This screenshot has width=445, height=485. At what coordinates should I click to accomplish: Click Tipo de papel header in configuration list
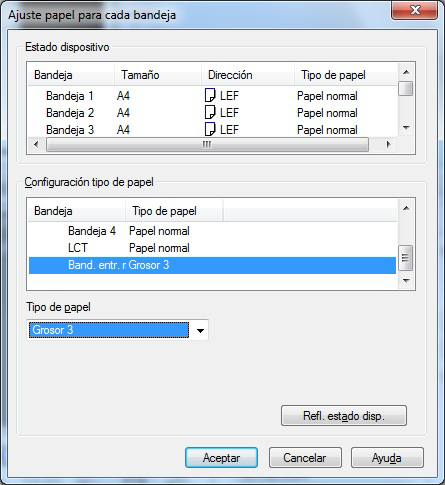[x=174, y=211]
